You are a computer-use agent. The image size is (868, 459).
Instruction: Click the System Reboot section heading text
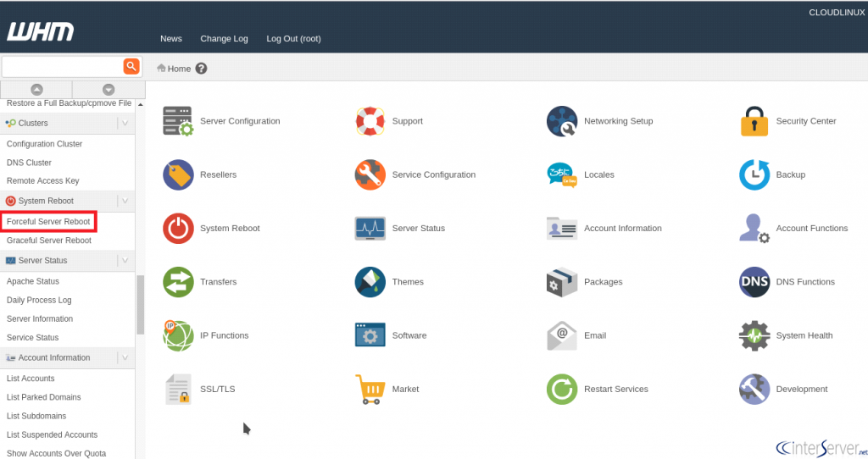point(46,201)
